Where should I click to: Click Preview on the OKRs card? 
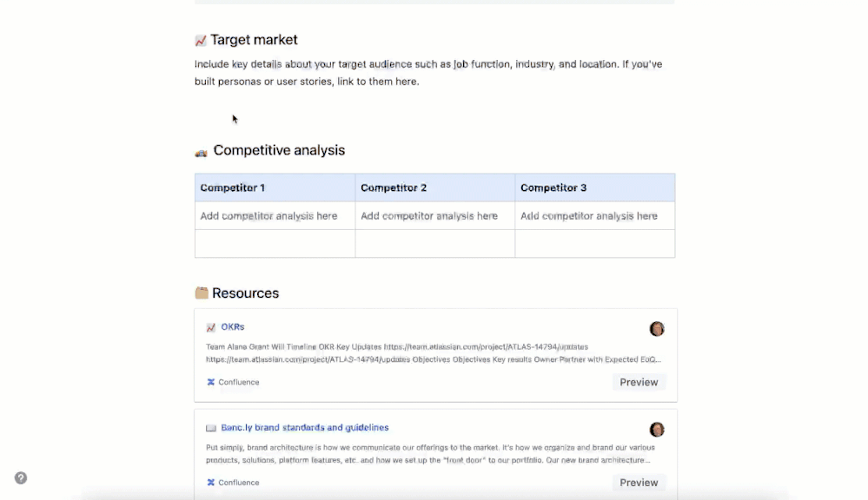click(x=639, y=382)
